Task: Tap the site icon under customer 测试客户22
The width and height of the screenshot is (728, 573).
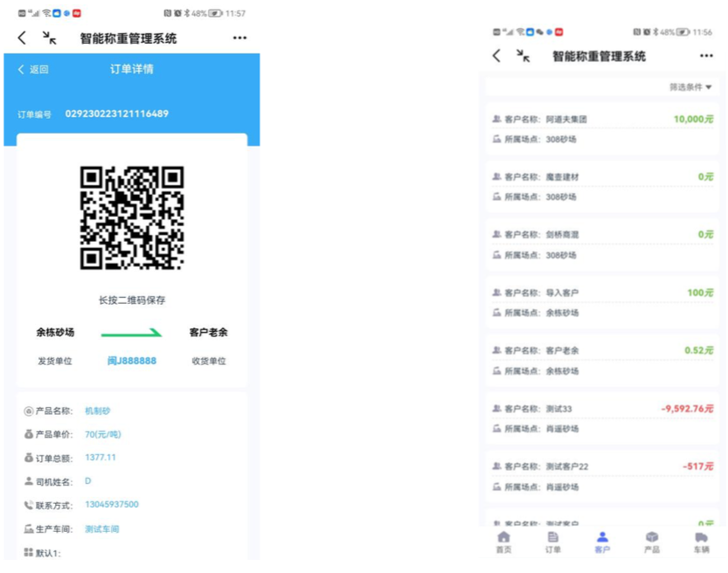Action: (496, 487)
